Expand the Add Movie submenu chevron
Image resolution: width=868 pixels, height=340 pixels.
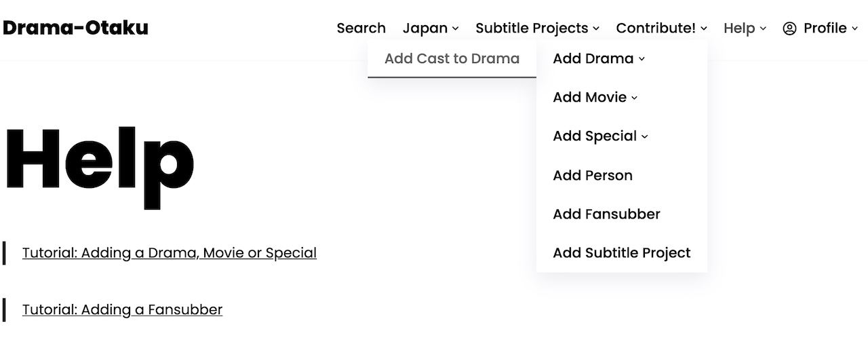(x=635, y=98)
